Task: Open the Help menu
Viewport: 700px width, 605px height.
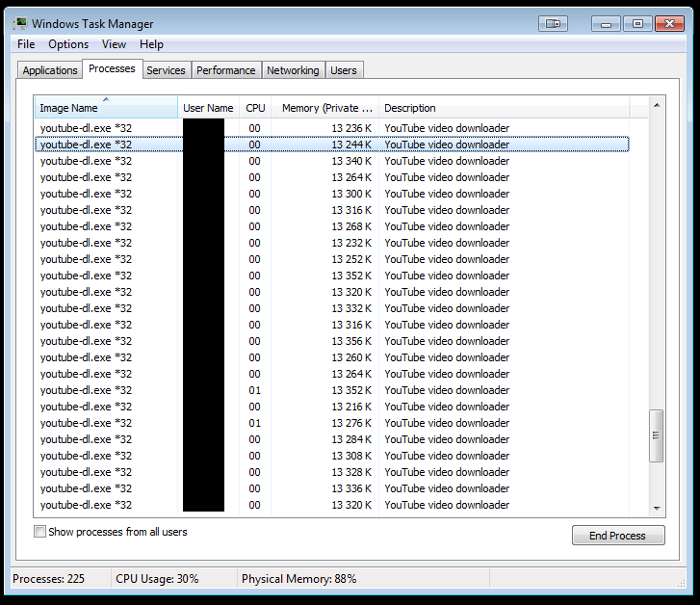Action: tap(151, 44)
